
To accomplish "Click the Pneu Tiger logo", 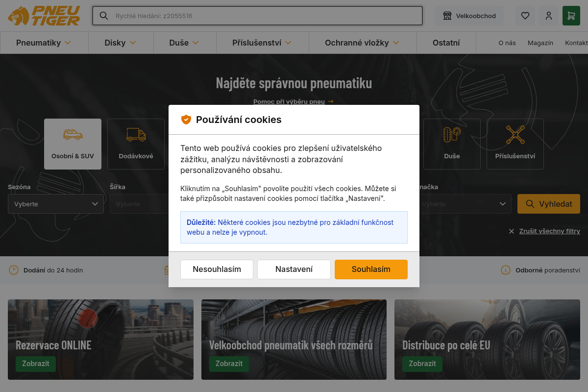I will coord(44,16).
